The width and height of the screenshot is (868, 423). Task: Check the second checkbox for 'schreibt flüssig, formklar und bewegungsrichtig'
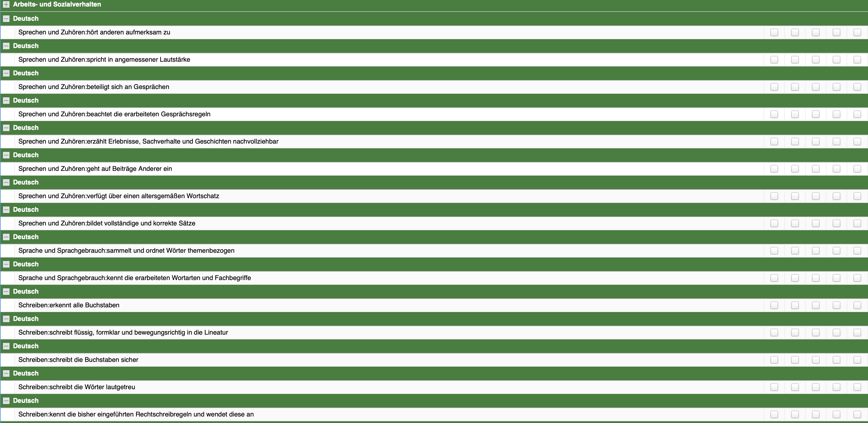coord(795,333)
